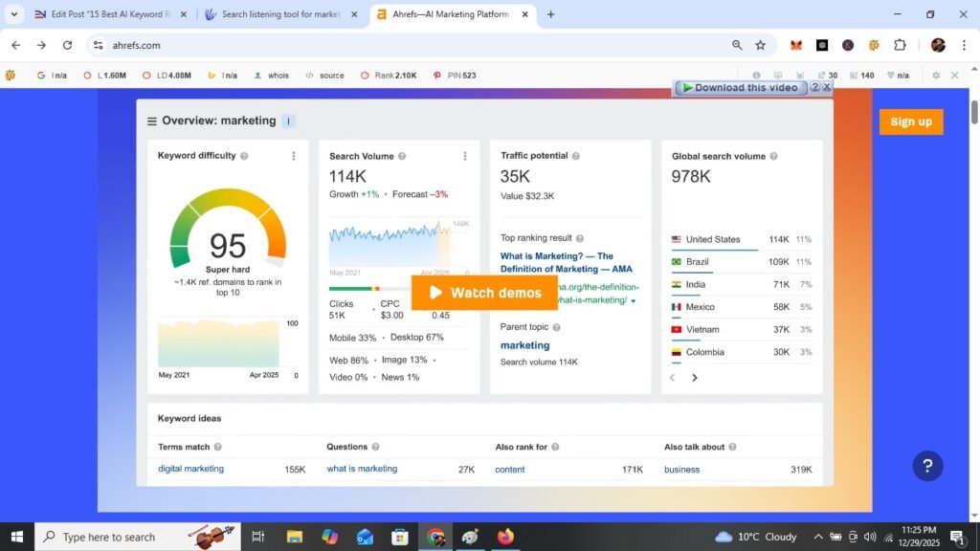Open the Chrome extensions puzzle icon
The image size is (980, 551).
click(x=900, y=45)
